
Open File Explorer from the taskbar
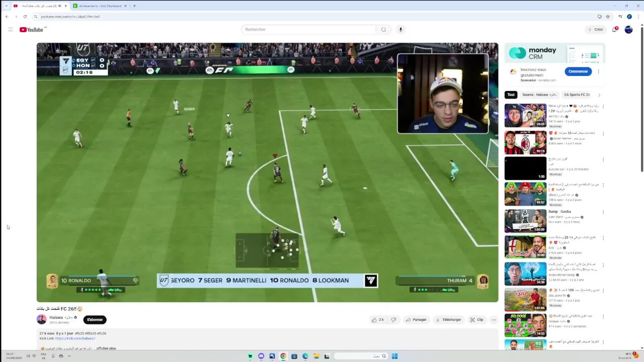tap(316, 356)
